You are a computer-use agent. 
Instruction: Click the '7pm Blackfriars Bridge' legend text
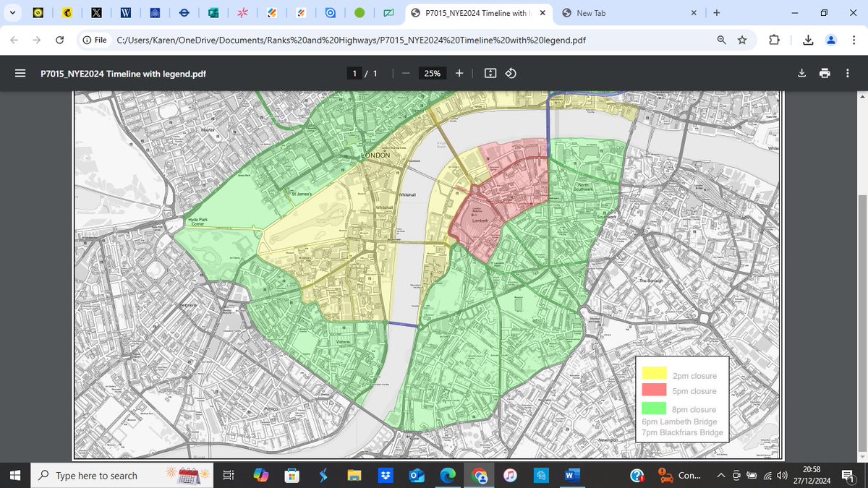[x=682, y=433]
